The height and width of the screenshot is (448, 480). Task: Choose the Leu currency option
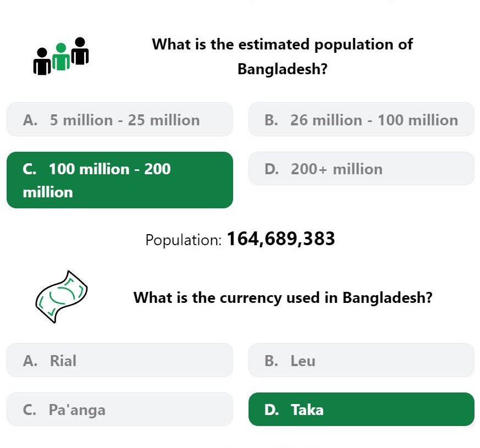pos(361,360)
